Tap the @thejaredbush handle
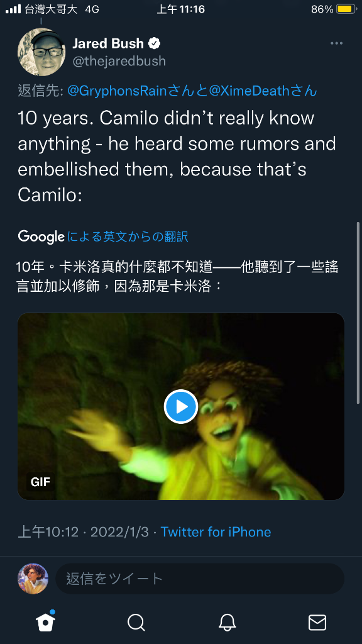This screenshot has height=644, width=362. coord(119,61)
